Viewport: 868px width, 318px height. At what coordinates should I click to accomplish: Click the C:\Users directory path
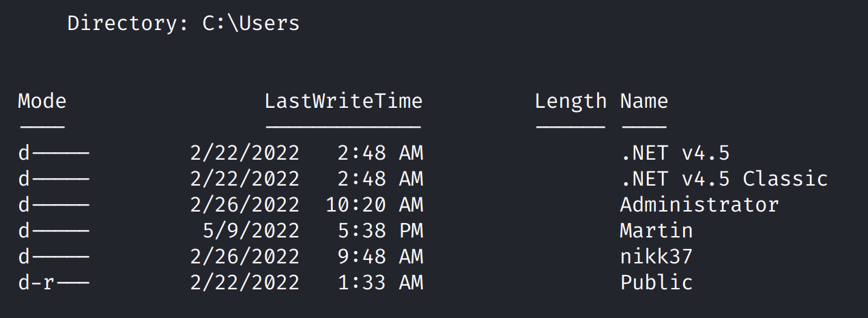[251, 23]
